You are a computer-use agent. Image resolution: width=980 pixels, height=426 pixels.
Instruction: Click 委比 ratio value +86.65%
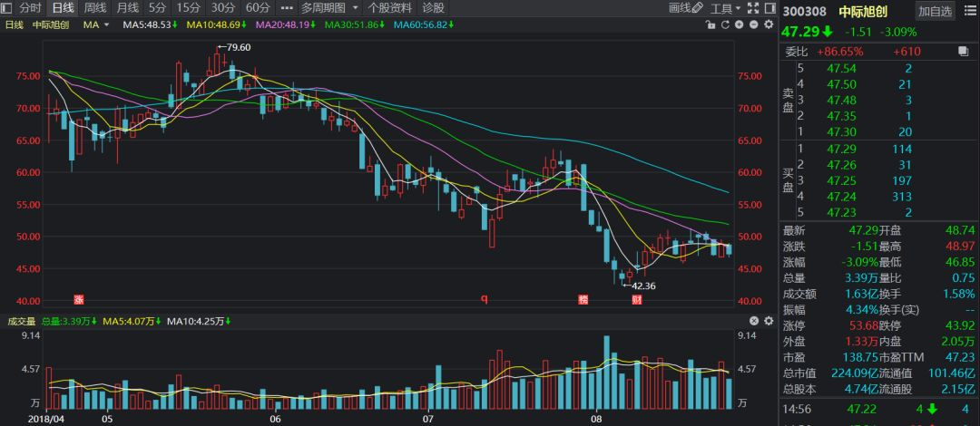[x=839, y=52]
